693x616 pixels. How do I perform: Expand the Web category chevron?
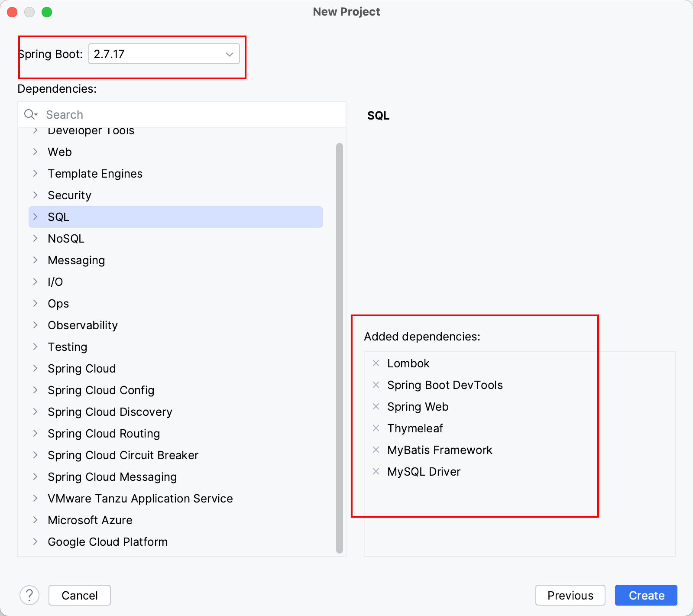tap(36, 152)
